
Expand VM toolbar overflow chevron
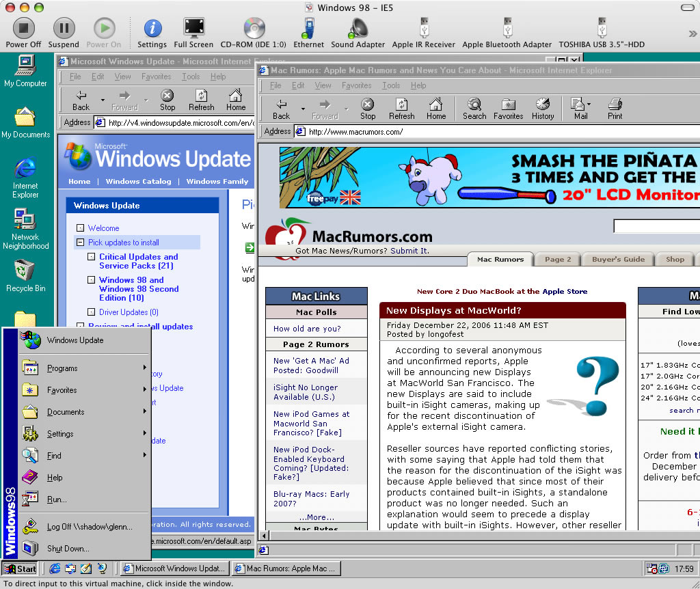(692, 33)
